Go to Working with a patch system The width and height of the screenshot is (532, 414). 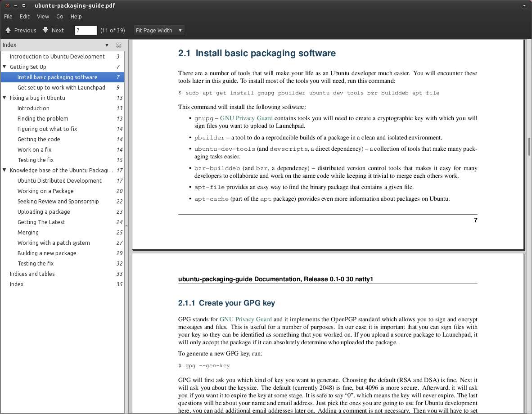click(x=63, y=243)
